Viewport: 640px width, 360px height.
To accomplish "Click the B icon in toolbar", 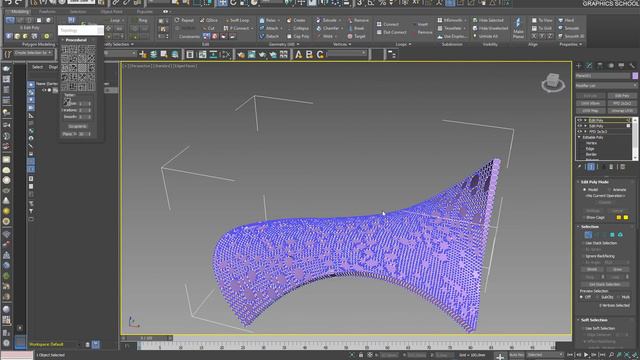I will click(309, 54).
